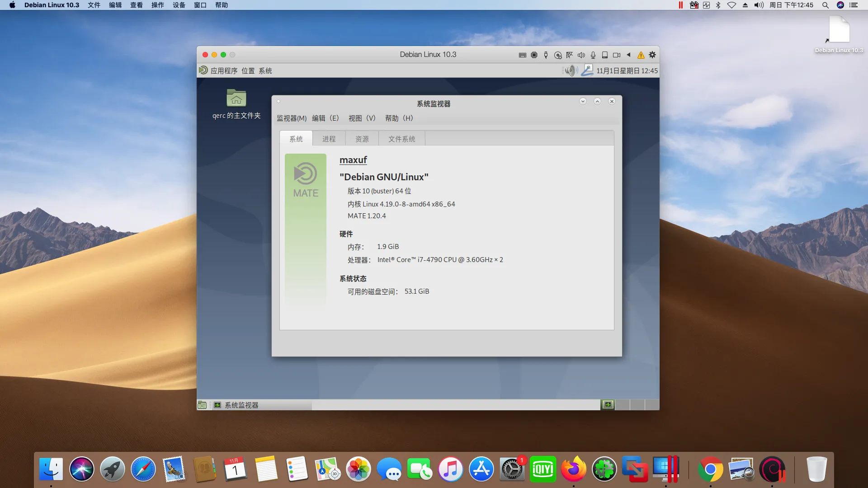The image size is (868, 488).
Task: Open the 应用程序 menu in MATE panel
Action: pos(224,71)
